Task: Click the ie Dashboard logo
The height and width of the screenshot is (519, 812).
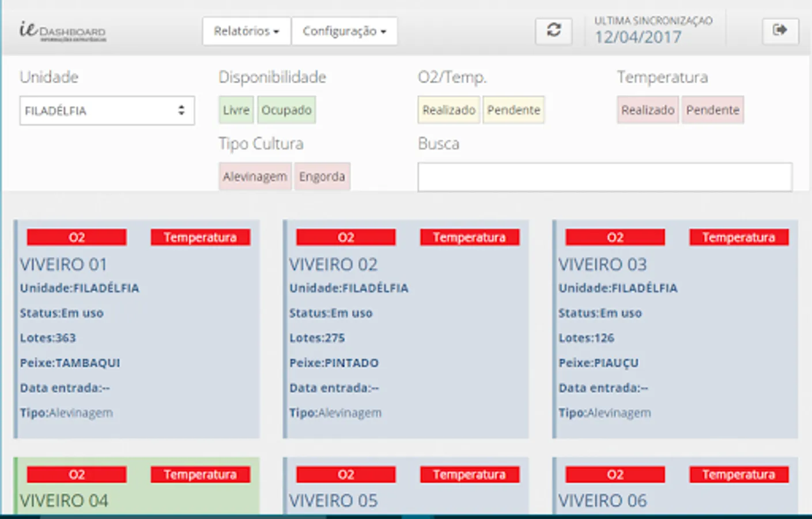Action: pyautogui.click(x=62, y=31)
